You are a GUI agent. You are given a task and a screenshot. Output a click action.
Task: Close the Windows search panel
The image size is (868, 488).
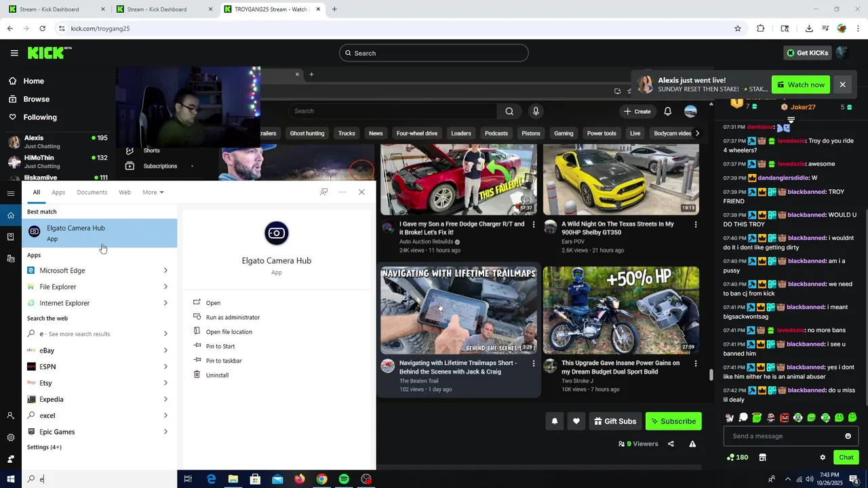click(361, 192)
